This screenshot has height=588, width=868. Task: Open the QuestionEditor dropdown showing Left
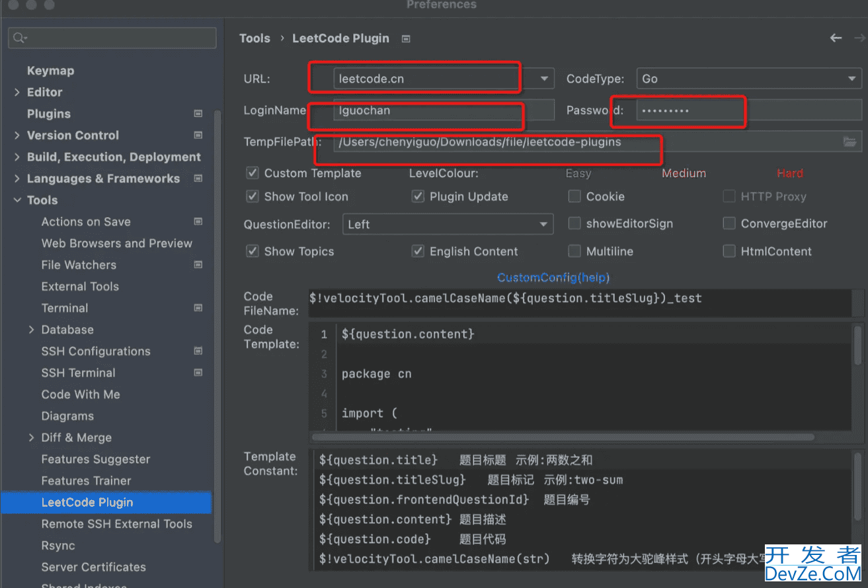[448, 225]
